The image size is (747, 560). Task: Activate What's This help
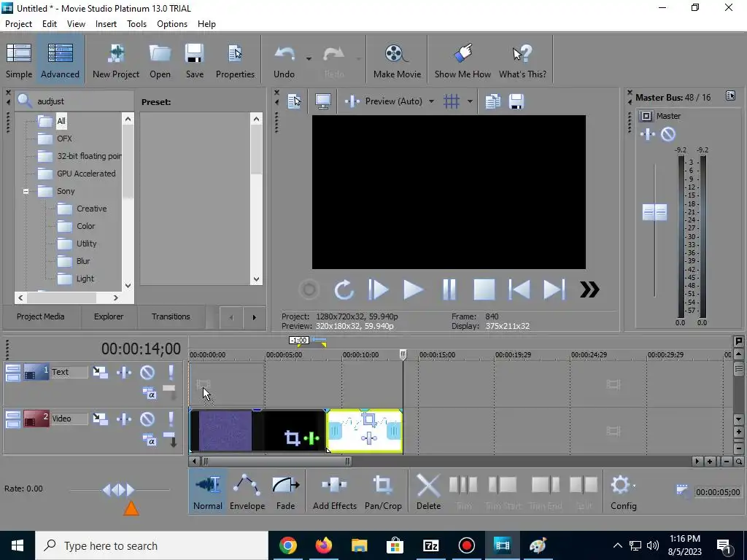(x=522, y=60)
